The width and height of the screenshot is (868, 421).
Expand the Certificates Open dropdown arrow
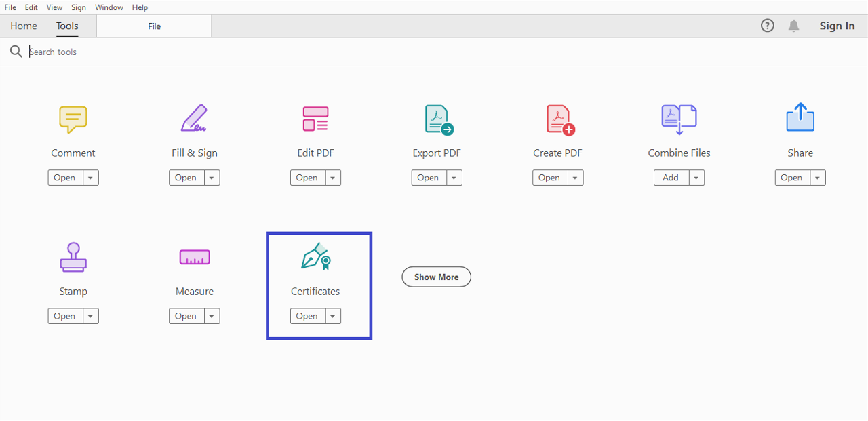333,316
